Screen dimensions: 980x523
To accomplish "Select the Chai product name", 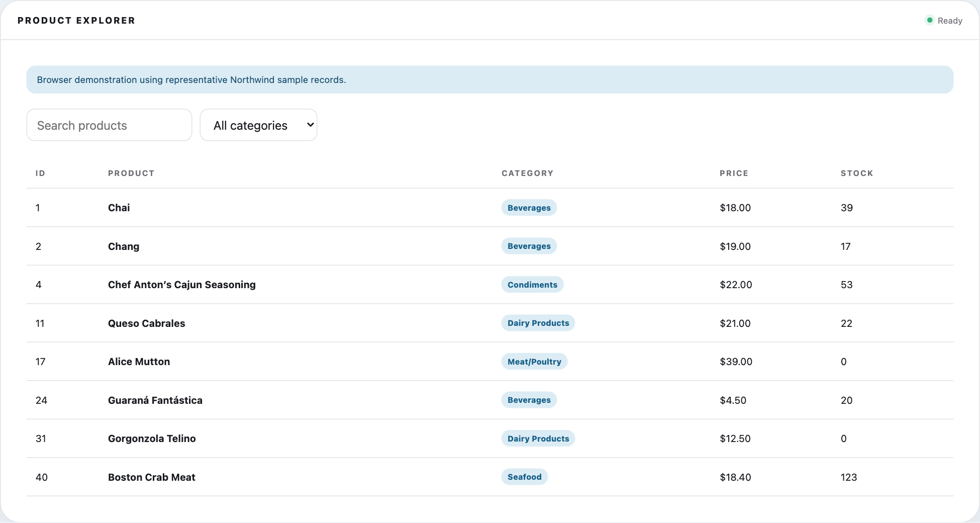I will pyautogui.click(x=119, y=208).
